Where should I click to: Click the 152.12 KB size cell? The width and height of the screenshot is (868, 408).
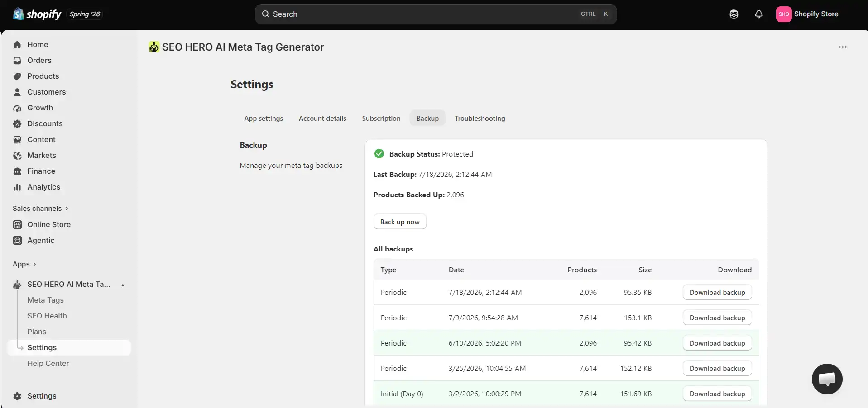point(636,368)
